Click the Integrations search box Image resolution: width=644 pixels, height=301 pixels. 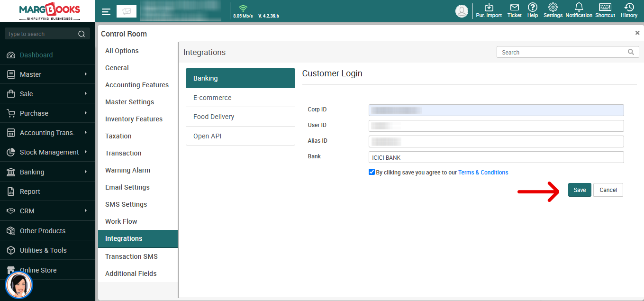[568, 52]
